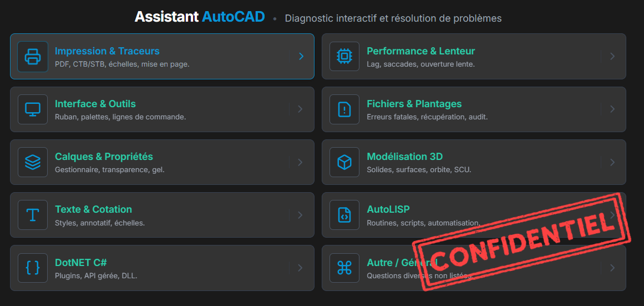Expand the DotNET C# chevron arrow
Image resolution: width=644 pixels, height=306 pixels.
(x=300, y=268)
